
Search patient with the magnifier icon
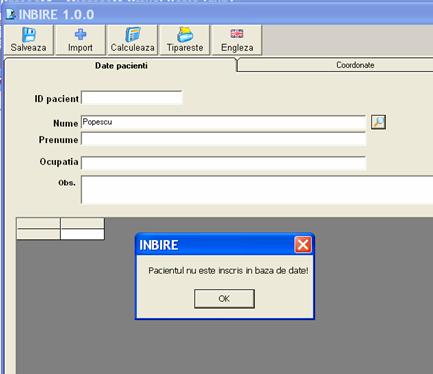click(x=378, y=122)
